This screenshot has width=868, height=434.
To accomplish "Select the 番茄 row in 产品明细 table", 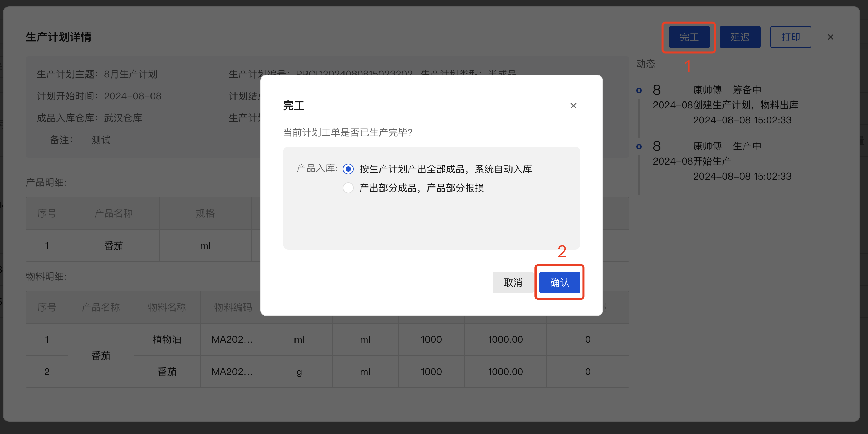I will coord(113,245).
